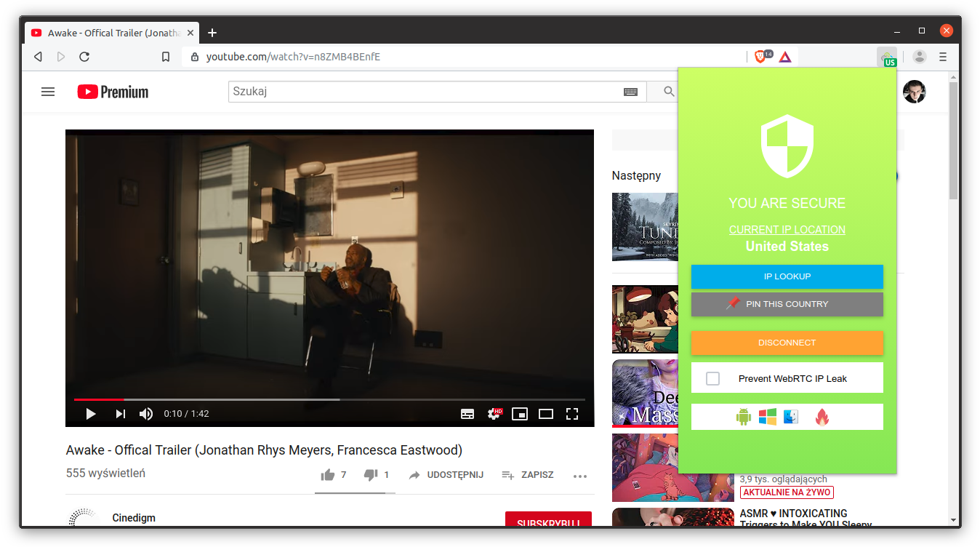This screenshot has height=547, width=980.
Task: Open a new browser tab
Action: tap(212, 33)
